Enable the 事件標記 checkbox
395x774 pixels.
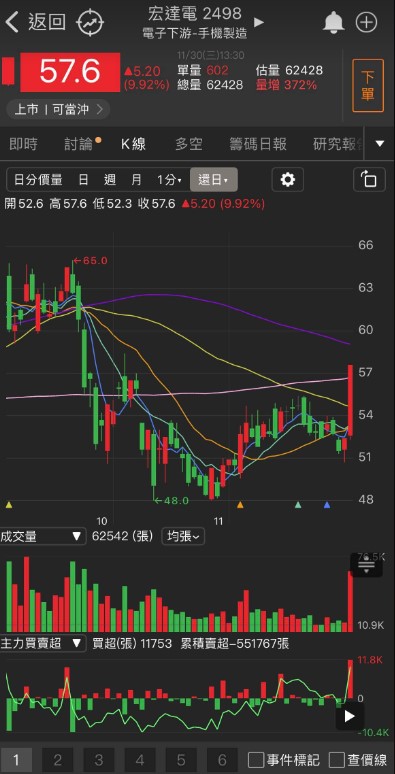284,760
